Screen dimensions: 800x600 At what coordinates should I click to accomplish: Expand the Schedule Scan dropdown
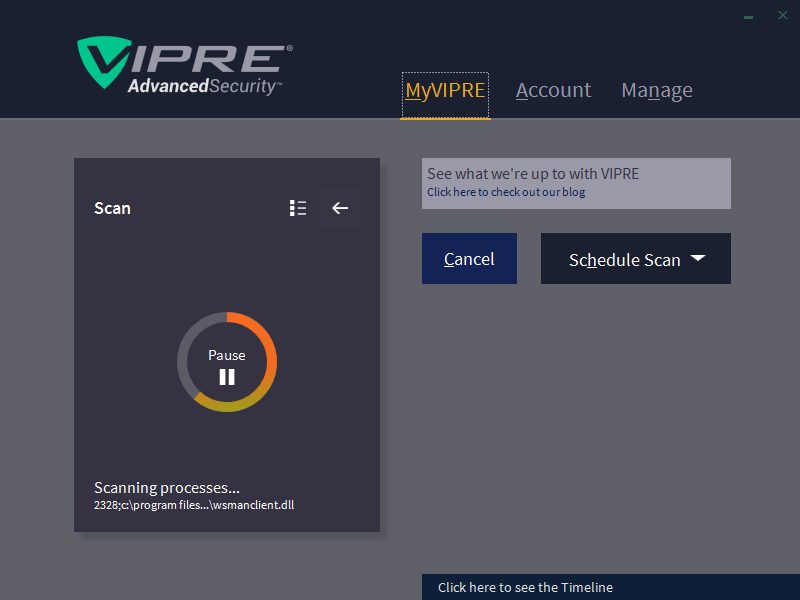636,259
